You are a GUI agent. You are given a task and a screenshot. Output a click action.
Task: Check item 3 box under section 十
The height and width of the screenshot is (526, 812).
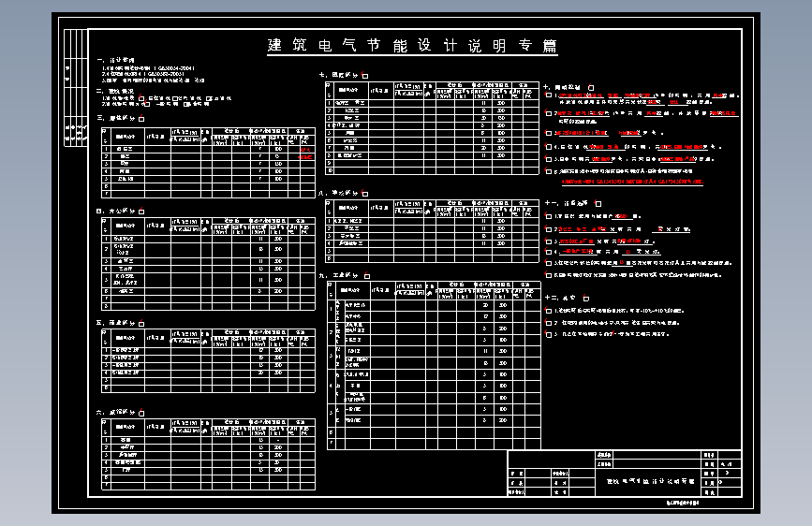click(549, 133)
